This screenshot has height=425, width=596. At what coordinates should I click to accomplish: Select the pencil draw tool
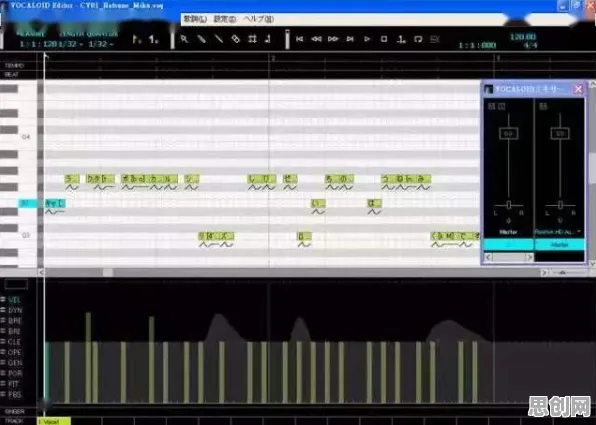tap(201, 39)
